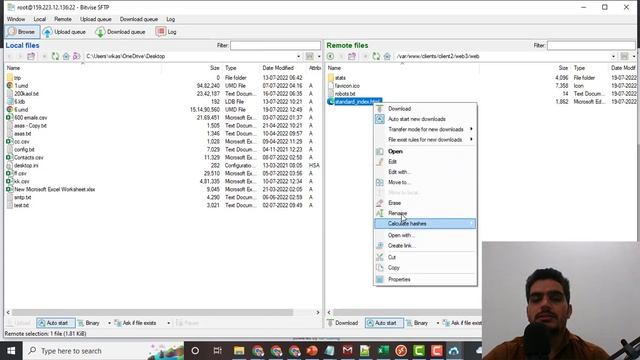This screenshot has width=640, height=360.
Task: Select config.txt in local files
Action: click(24, 149)
